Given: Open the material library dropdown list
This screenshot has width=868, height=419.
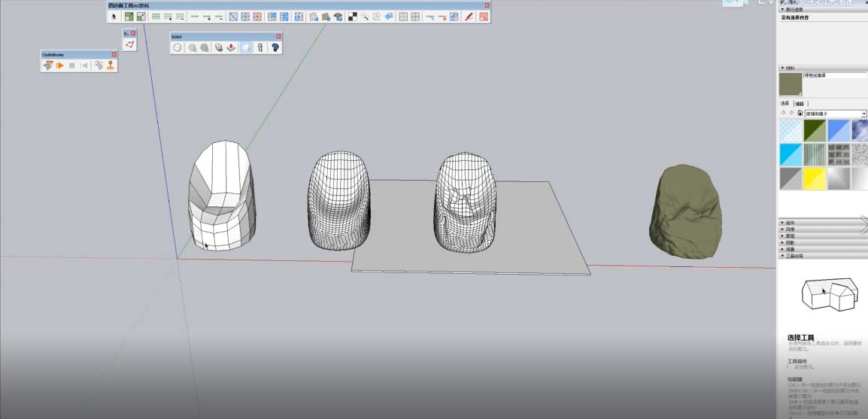Looking at the screenshot, I should point(863,114).
